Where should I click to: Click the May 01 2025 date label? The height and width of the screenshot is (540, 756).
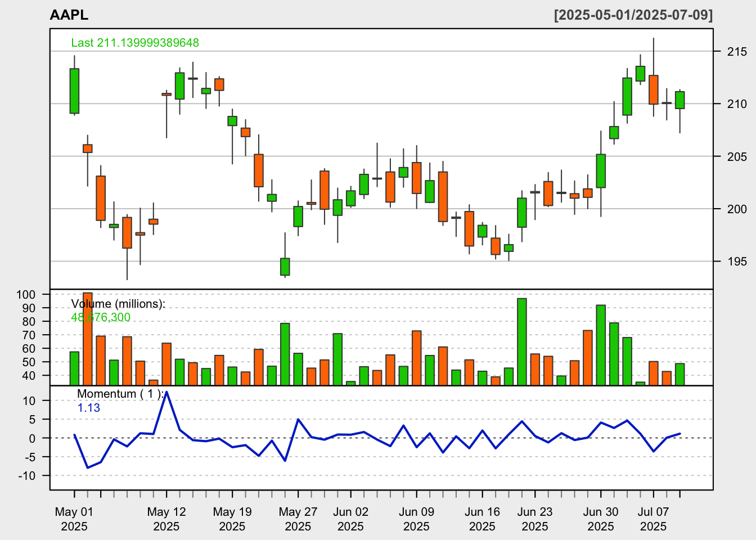74,519
